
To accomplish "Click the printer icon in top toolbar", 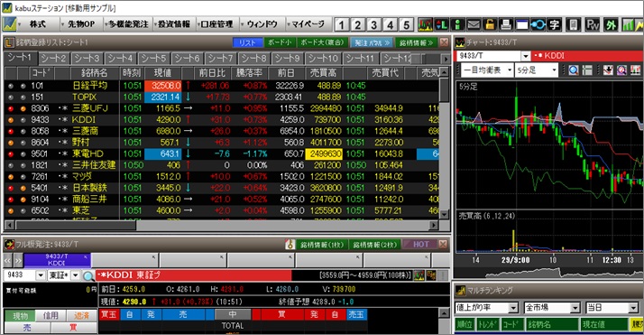I will point(506,24).
